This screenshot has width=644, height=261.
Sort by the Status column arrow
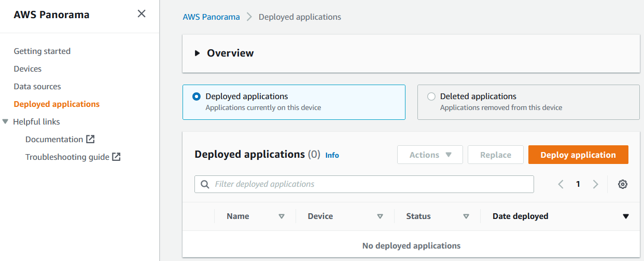coord(466,216)
